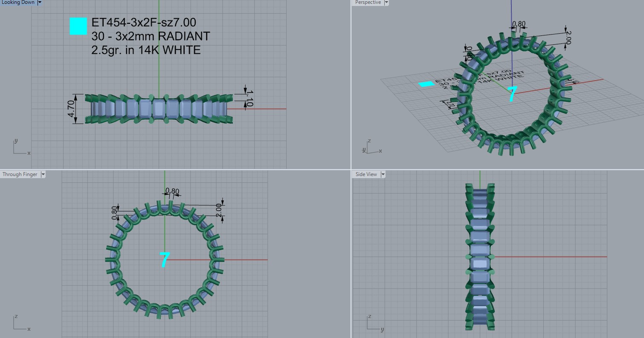Select the cyan 7 in Perspective view
This screenshot has height=338, width=644.
pos(512,94)
